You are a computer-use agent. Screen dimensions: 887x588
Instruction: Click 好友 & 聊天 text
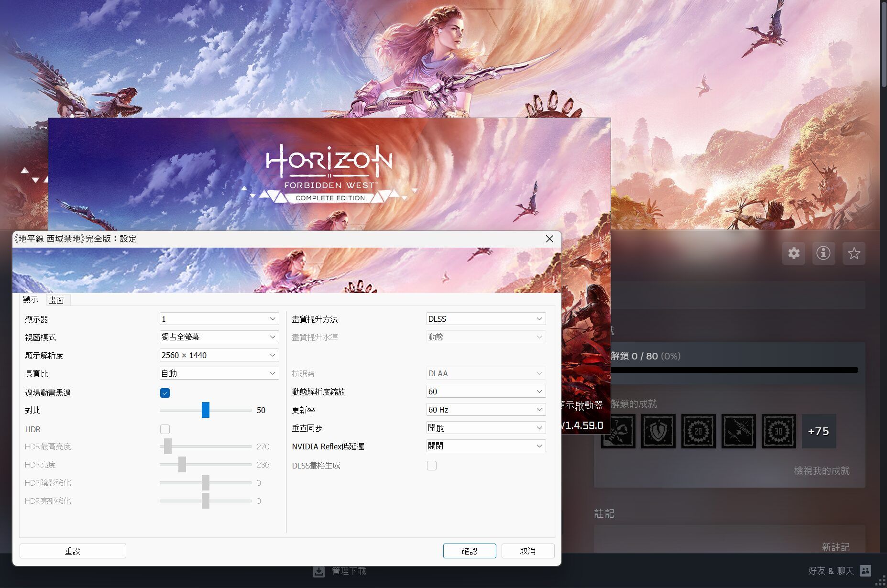coord(831,571)
